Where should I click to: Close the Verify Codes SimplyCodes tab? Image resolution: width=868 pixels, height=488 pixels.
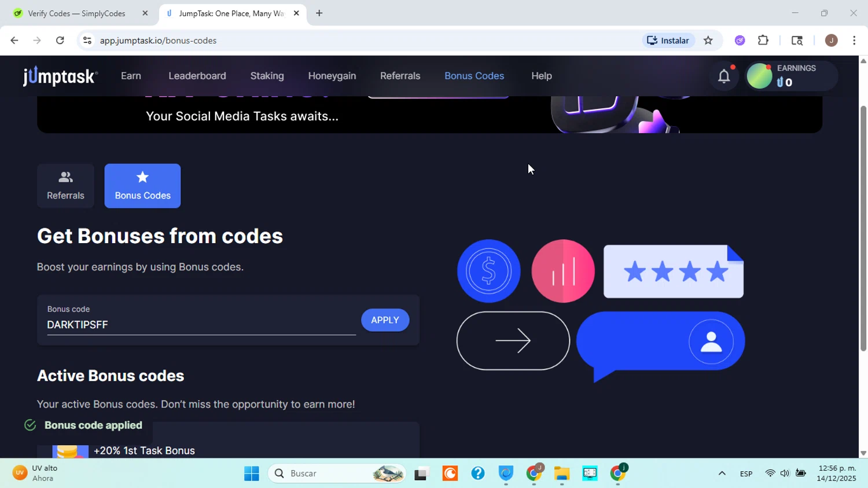tap(145, 13)
